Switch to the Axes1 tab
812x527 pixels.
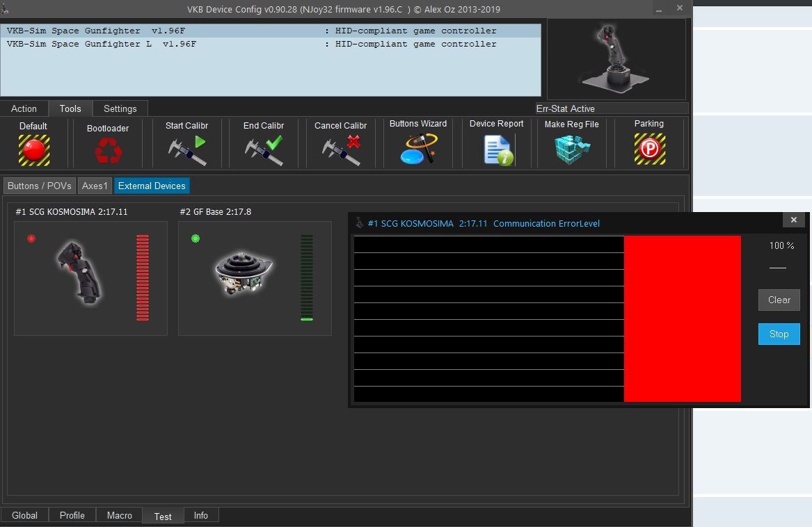pos(95,186)
